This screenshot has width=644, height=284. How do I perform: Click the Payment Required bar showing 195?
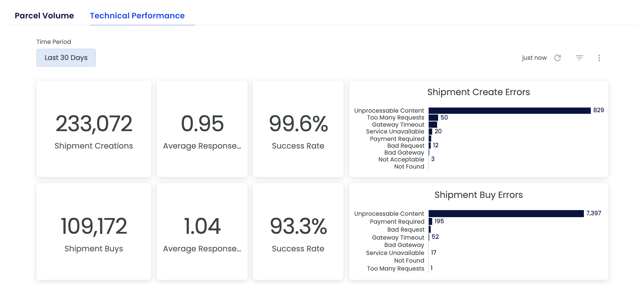coord(430,221)
